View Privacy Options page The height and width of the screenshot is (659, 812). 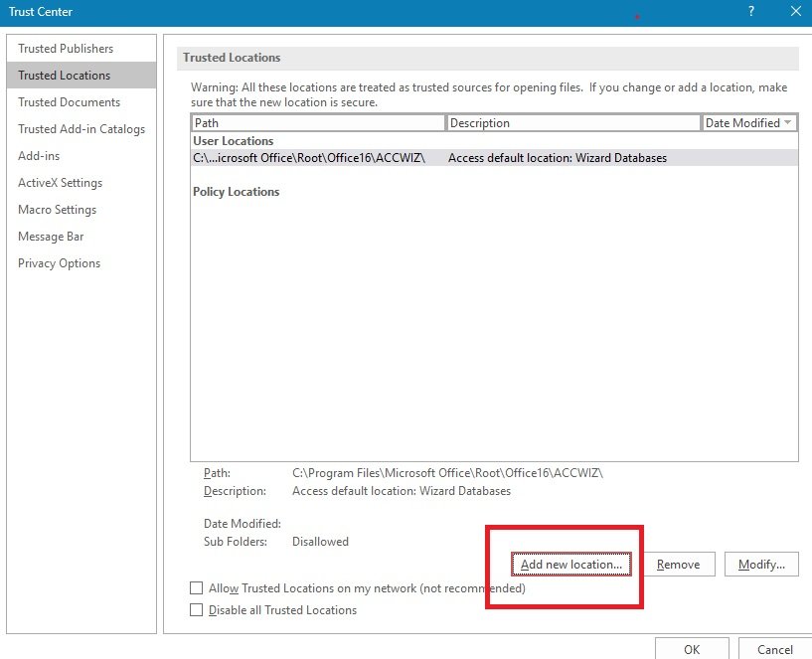click(59, 263)
